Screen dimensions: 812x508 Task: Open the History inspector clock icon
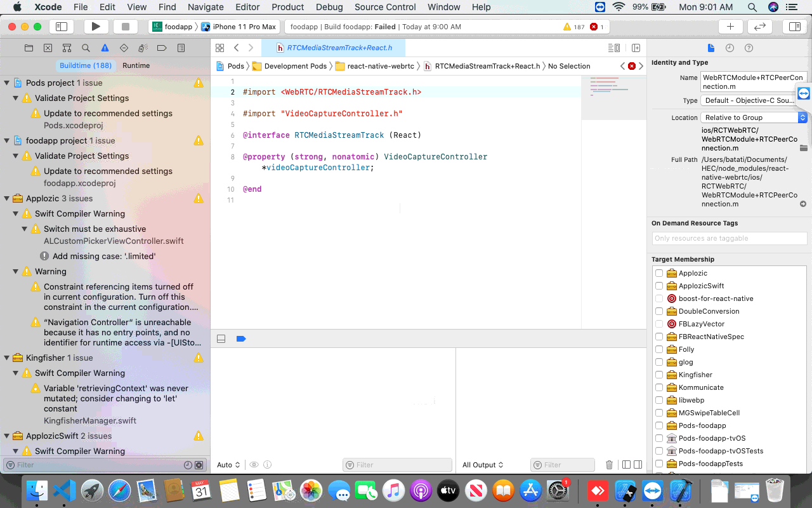click(730, 48)
